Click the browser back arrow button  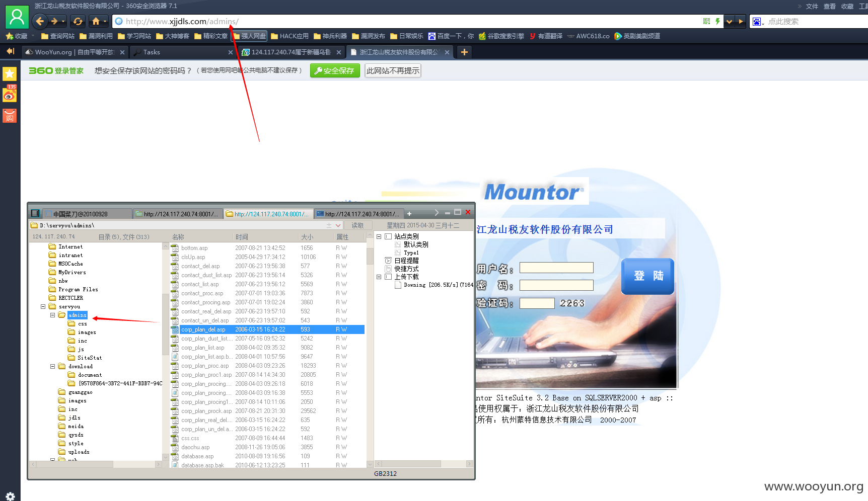tap(40, 21)
